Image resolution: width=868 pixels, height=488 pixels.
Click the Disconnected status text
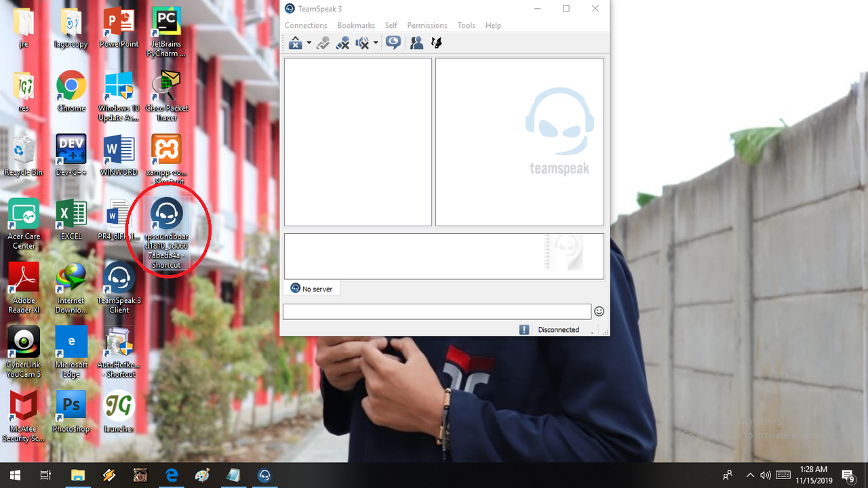(x=559, y=329)
